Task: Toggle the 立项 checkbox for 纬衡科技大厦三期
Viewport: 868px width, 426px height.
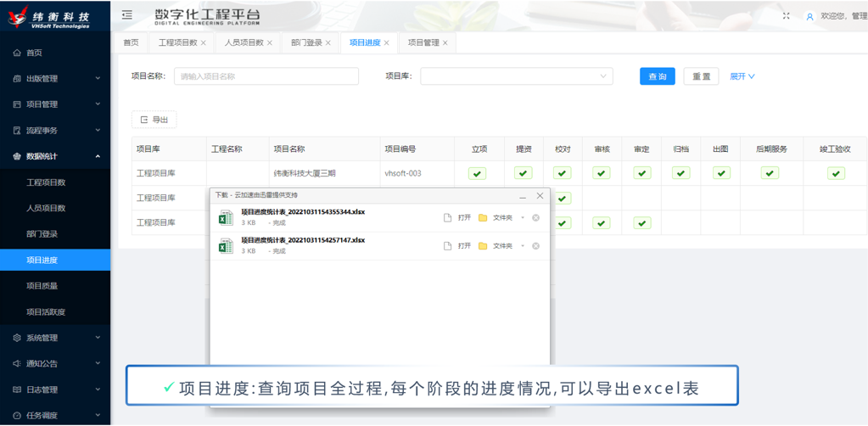Action: (478, 173)
